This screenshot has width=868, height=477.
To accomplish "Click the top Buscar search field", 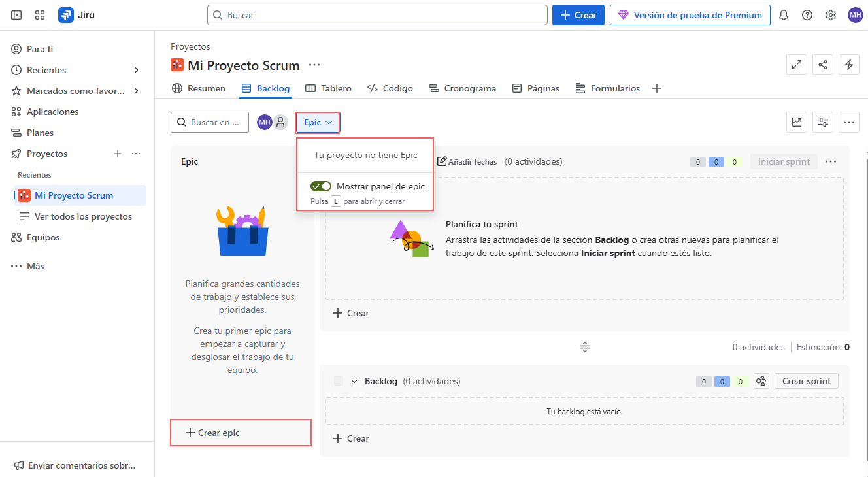I will [377, 15].
